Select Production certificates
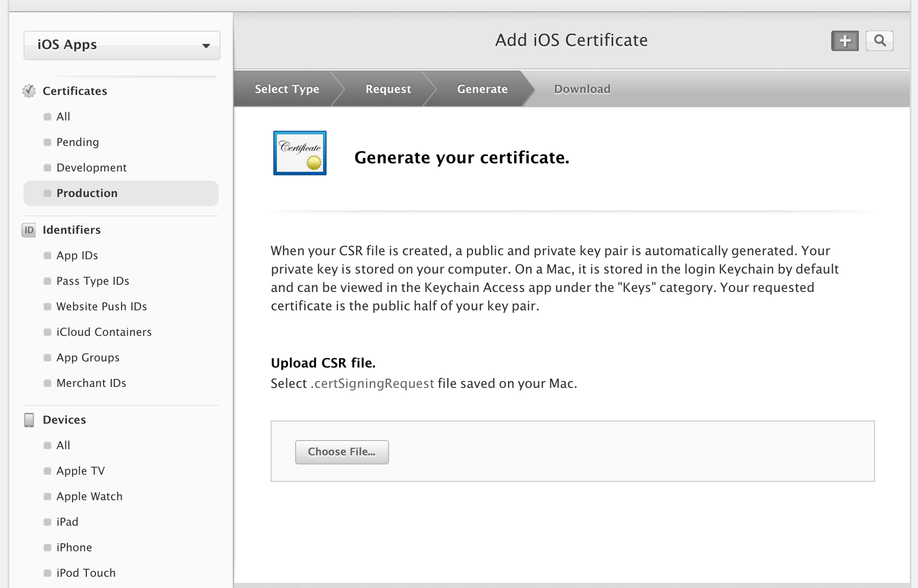 (121, 193)
